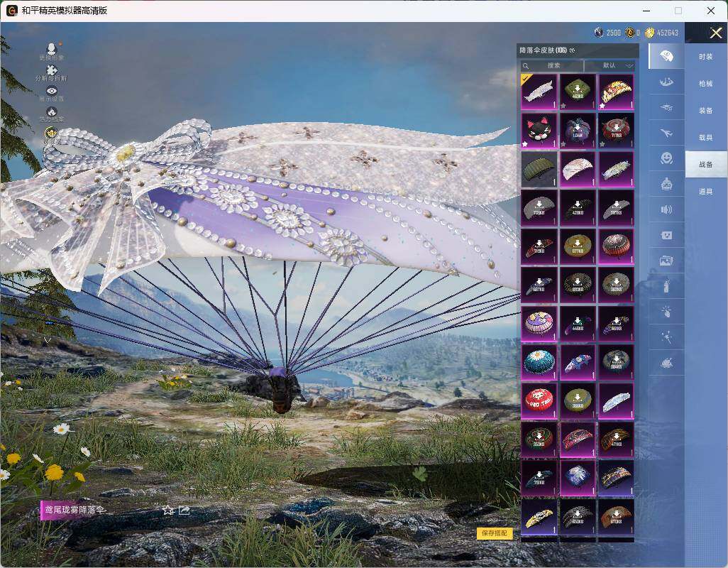Select the drone category icon

[666, 108]
